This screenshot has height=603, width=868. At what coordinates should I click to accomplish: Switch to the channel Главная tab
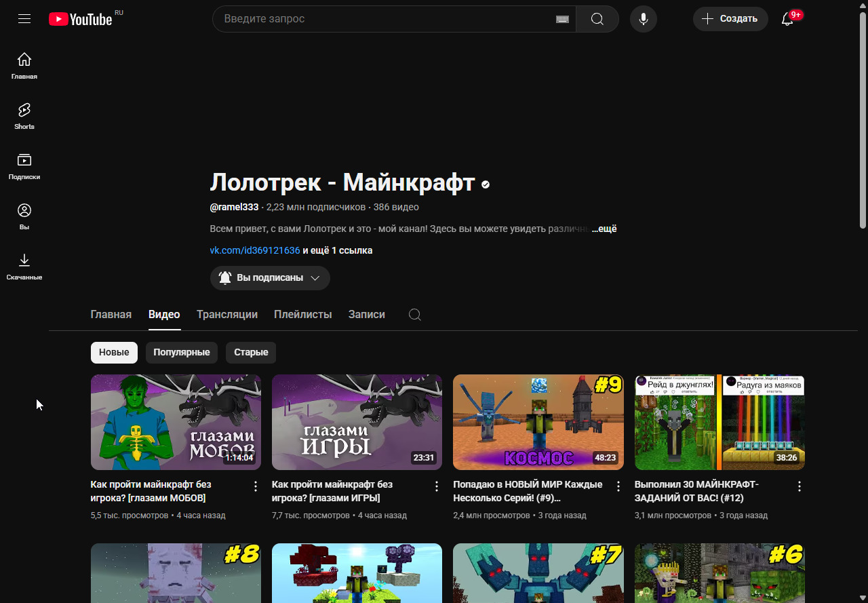tap(111, 315)
